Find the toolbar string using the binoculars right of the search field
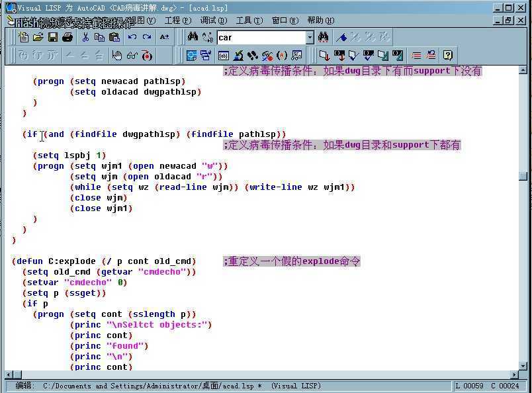The height and width of the screenshot is (393, 532). (323, 37)
